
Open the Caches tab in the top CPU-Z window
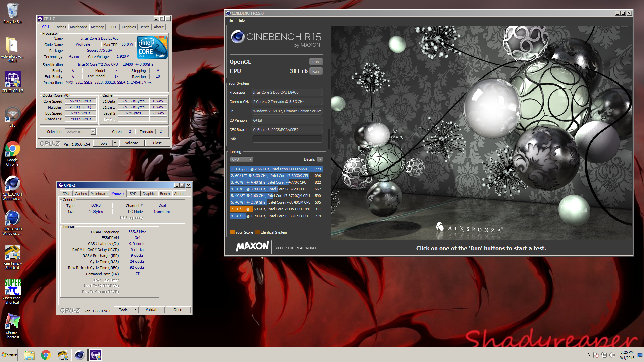60,27
